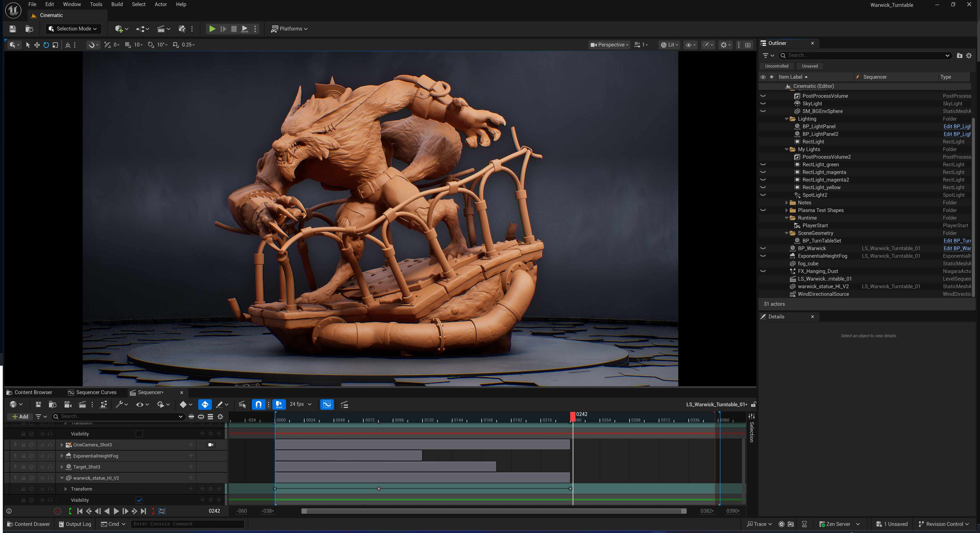The height and width of the screenshot is (533, 980).
Task: Open the sequencer curve editor icon
Action: click(327, 404)
